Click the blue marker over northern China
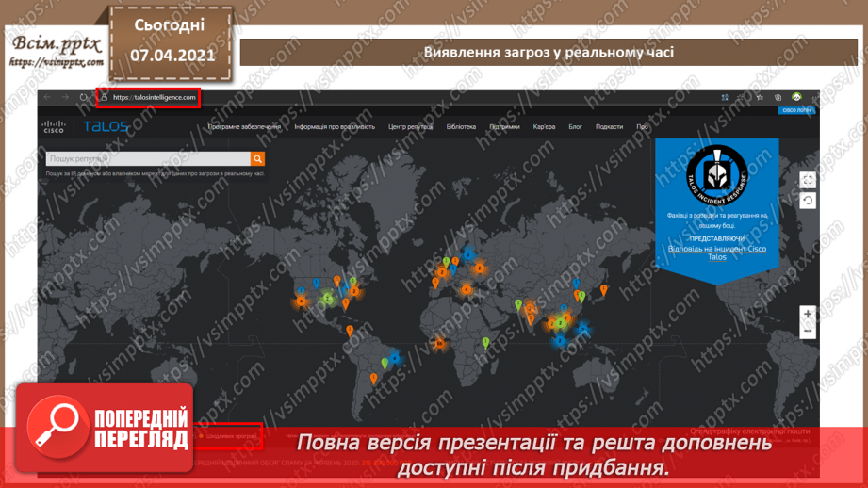 click(576, 285)
